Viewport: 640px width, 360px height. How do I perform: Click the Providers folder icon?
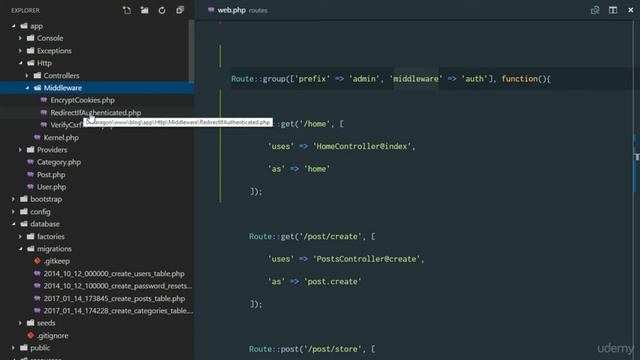pos(31,150)
